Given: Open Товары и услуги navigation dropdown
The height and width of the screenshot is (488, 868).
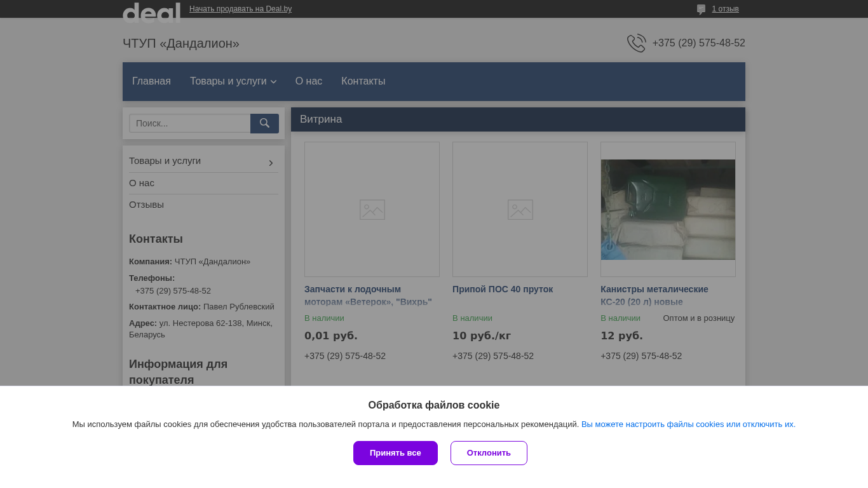Looking at the screenshot, I should pyautogui.click(x=233, y=81).
